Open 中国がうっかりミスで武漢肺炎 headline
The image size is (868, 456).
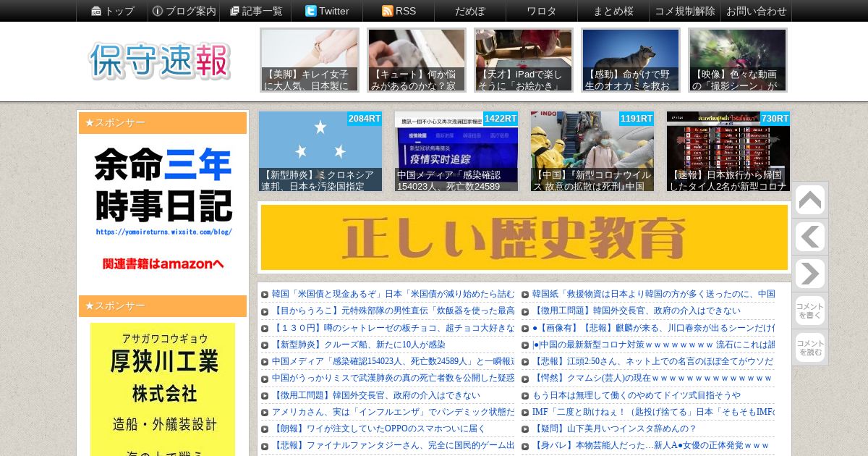[x=393, y=378]
